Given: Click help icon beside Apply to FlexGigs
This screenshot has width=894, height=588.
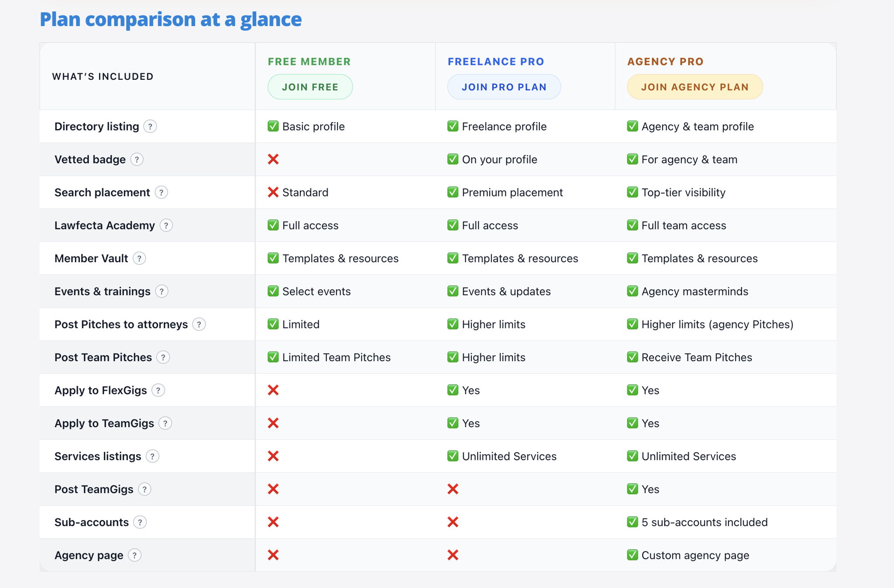Looking at the screenshot, I should click(158, 390).
